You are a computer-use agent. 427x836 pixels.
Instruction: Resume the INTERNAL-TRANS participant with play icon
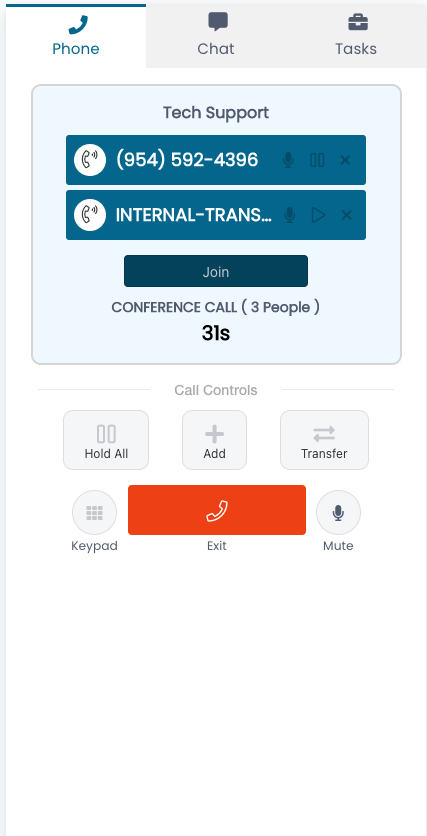coord(318,215)
